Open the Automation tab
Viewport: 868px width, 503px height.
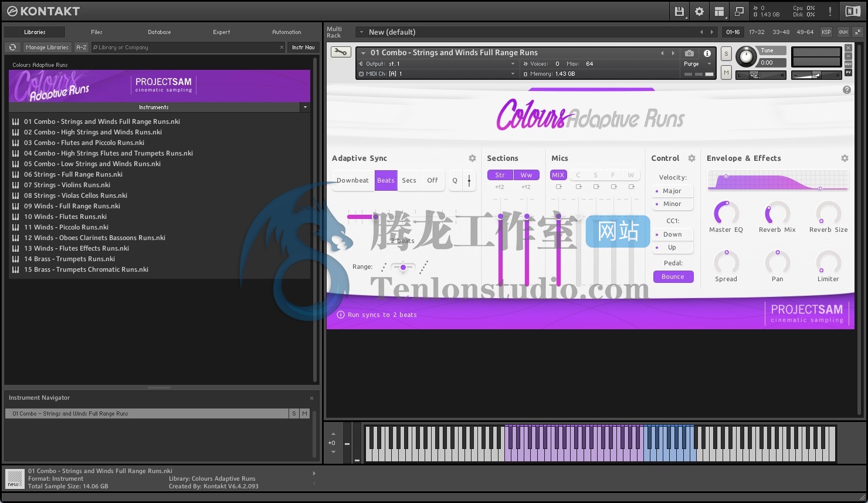287,32
